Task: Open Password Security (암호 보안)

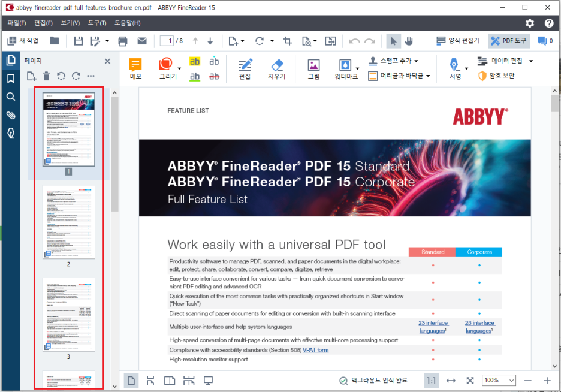Action: (x=497, y=76)
